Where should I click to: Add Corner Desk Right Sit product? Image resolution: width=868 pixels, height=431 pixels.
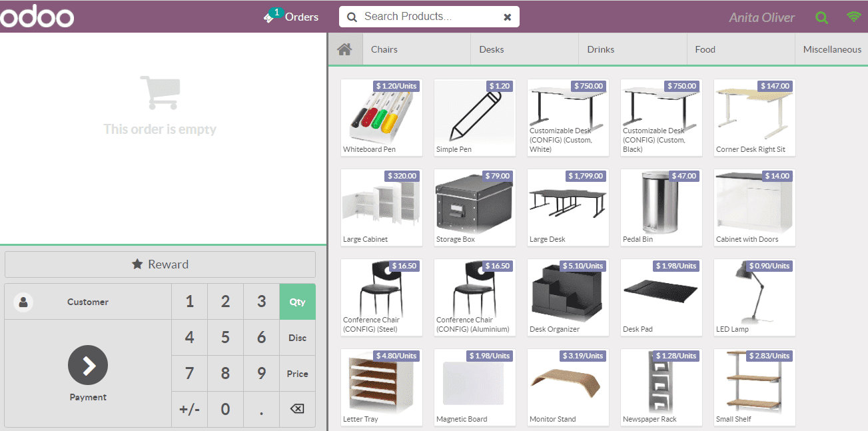[x=755, y=118]
